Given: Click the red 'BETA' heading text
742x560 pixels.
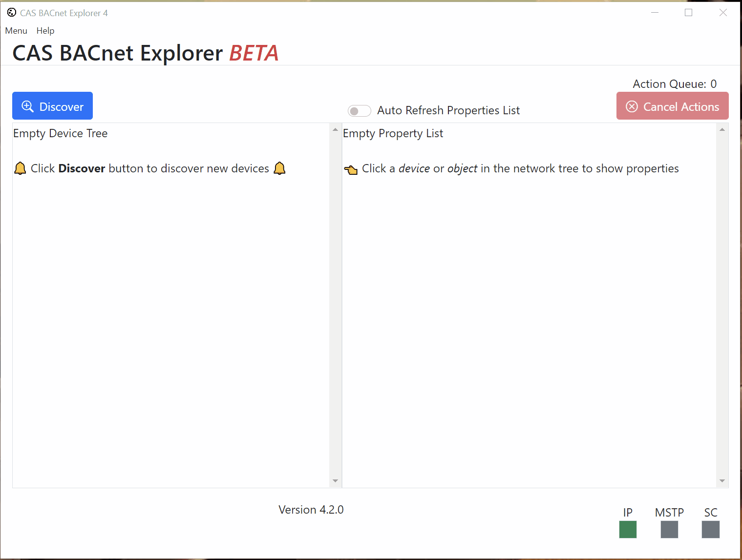Looking at the screenshot, I should click(x=254, y=53).
